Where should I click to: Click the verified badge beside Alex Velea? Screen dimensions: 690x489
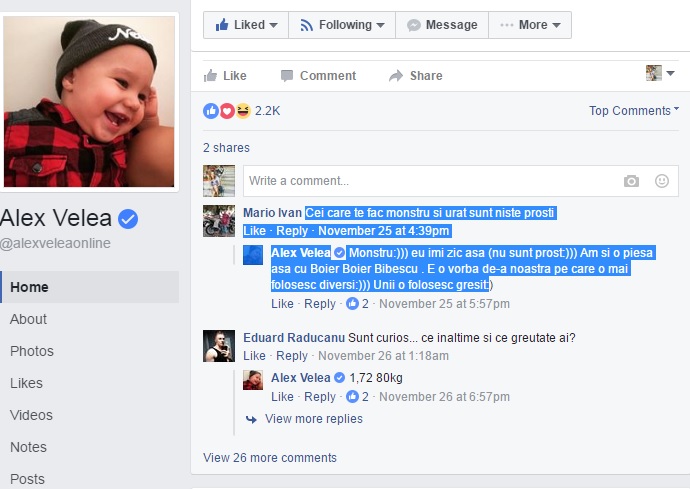click(128, 219)
